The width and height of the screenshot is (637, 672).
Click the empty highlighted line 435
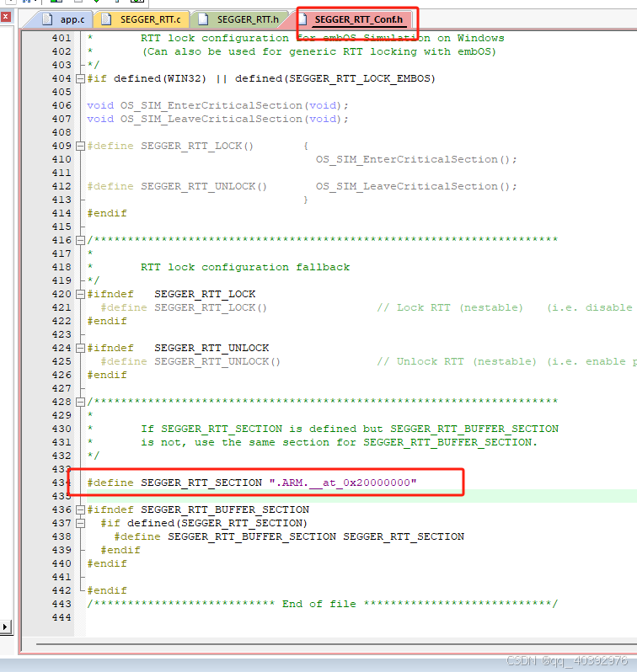coord(361,496)
